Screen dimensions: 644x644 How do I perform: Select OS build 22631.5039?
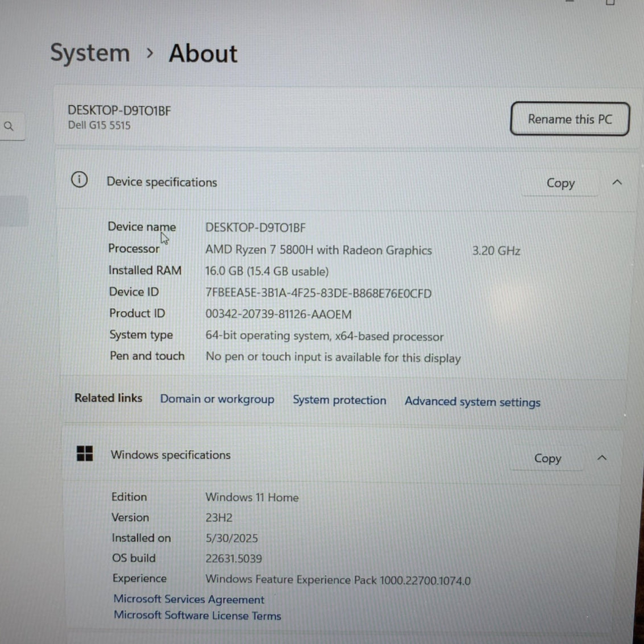(x=233, y=559)
